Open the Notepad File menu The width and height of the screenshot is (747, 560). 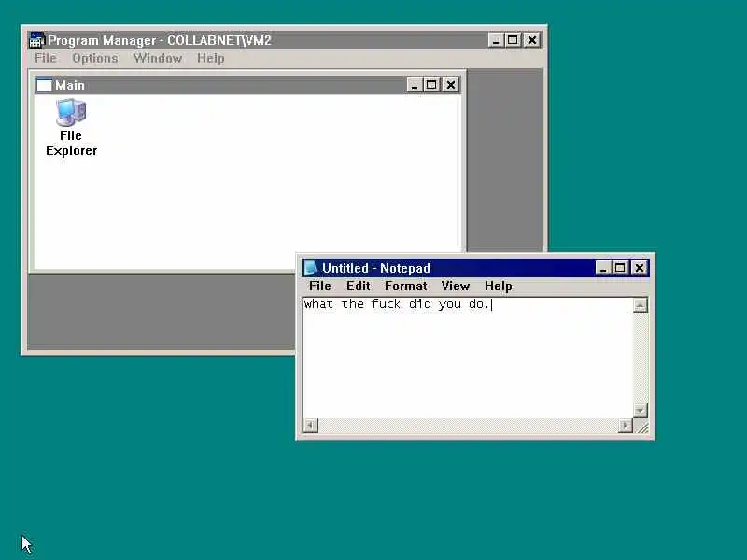[x=319, y=286]
